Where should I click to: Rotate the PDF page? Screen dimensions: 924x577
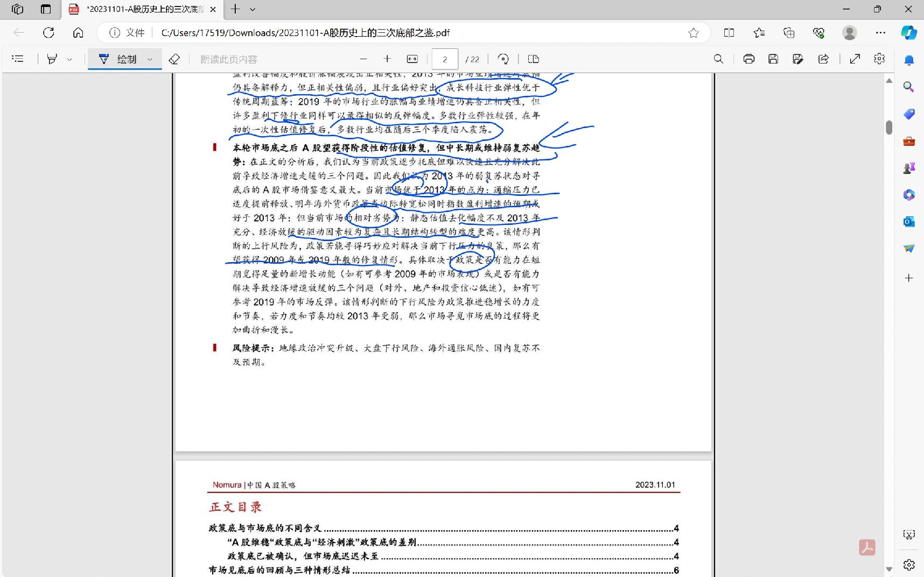[x=503, y=59]
